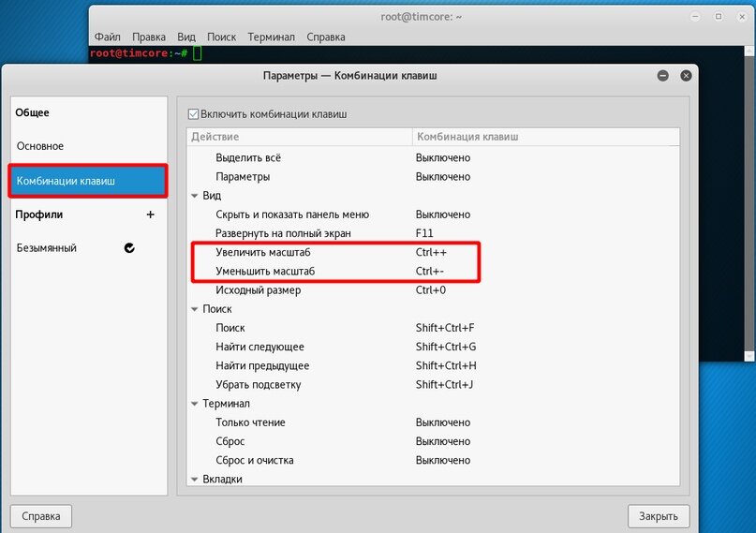Click the terminal scrollbar up arrow
Image resolution: width=756 pixels, height=533 pixels.
point(749,51)
